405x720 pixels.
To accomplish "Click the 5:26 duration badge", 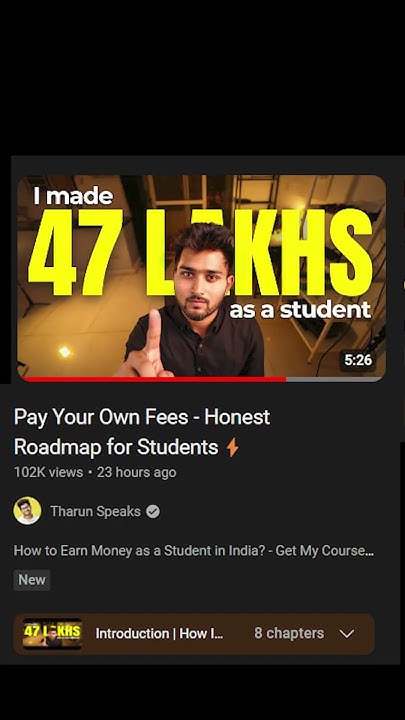I will [358, 360].
